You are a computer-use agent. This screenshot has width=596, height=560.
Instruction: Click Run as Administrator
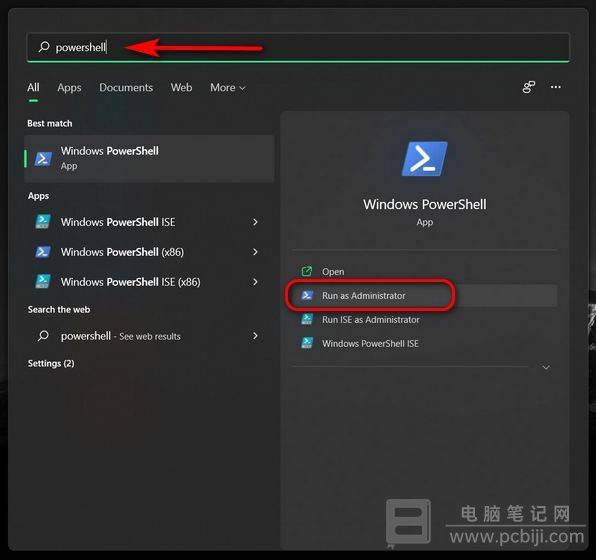[x=425, y=295]
